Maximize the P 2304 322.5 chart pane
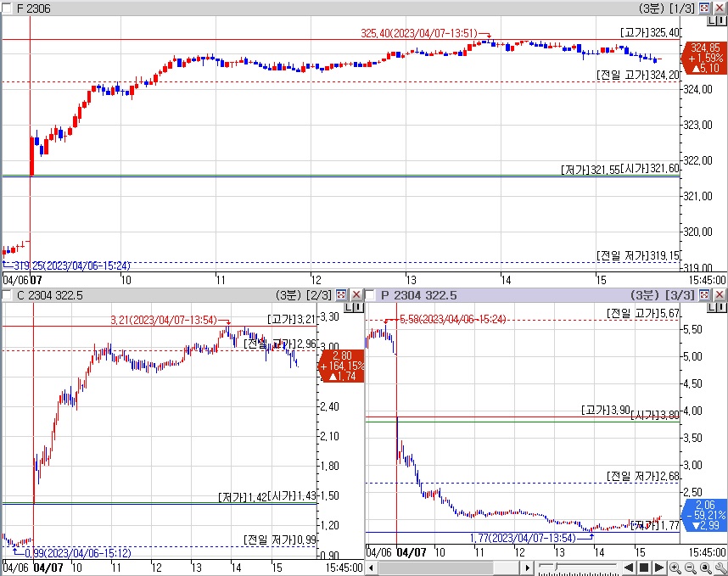Image resolution: width=728 pixels, height=576 pixels. click(x=704, y=294)
